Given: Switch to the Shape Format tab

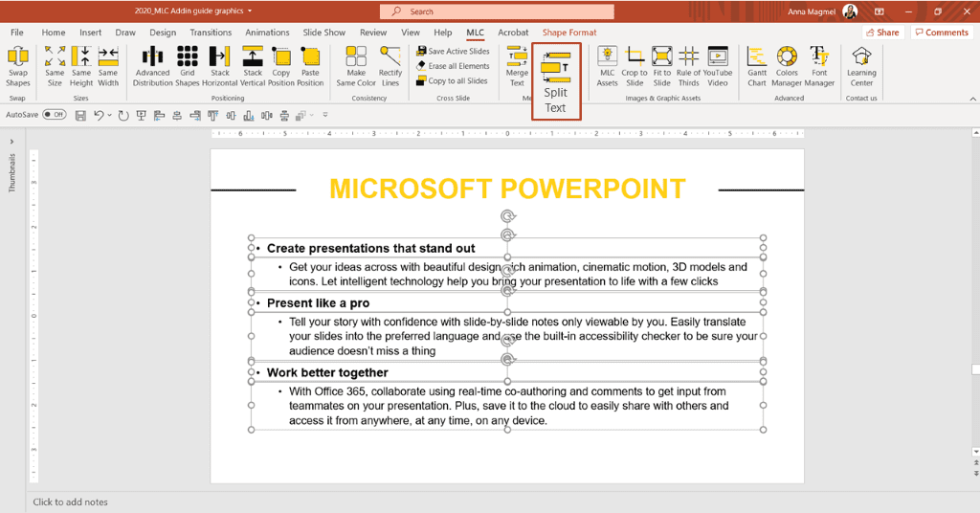Looking at the screenshot, I should (569, 33).
